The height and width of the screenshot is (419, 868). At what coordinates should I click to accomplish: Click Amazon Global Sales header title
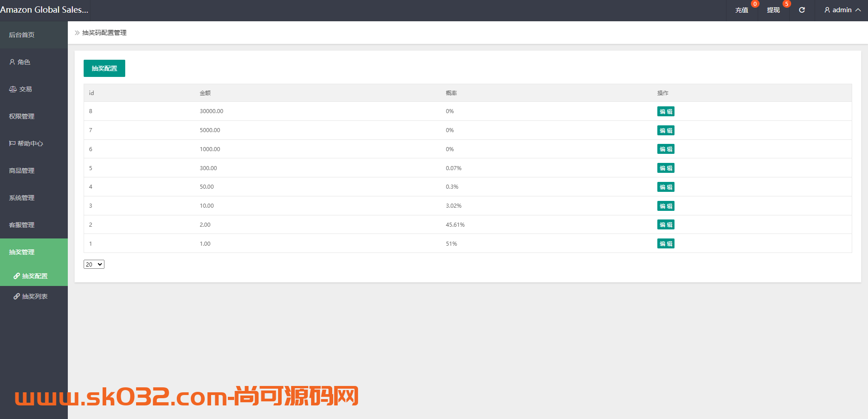point(44,10)
